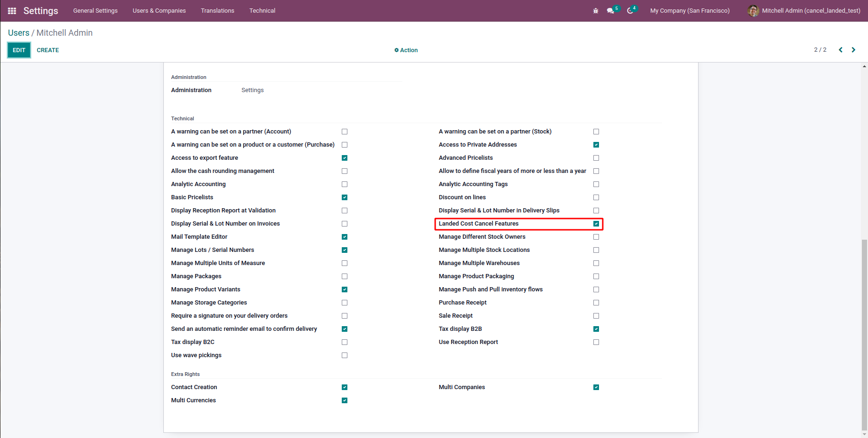Open the Translations menu
This screenshot has width=868, height=438.
pyautogui.click(x=217, y=11)
